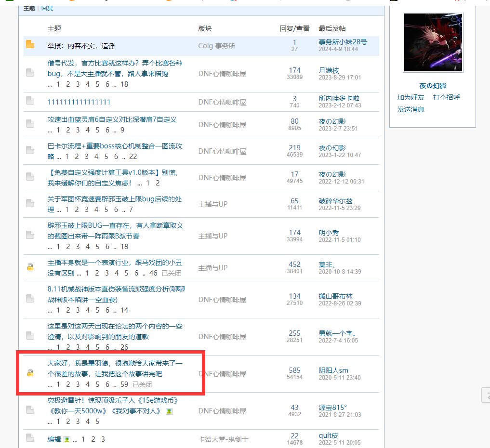Open last poster 事务所小妹28号 profile
The height and width of the screenshot is (448, 490).
pos(343,42)
